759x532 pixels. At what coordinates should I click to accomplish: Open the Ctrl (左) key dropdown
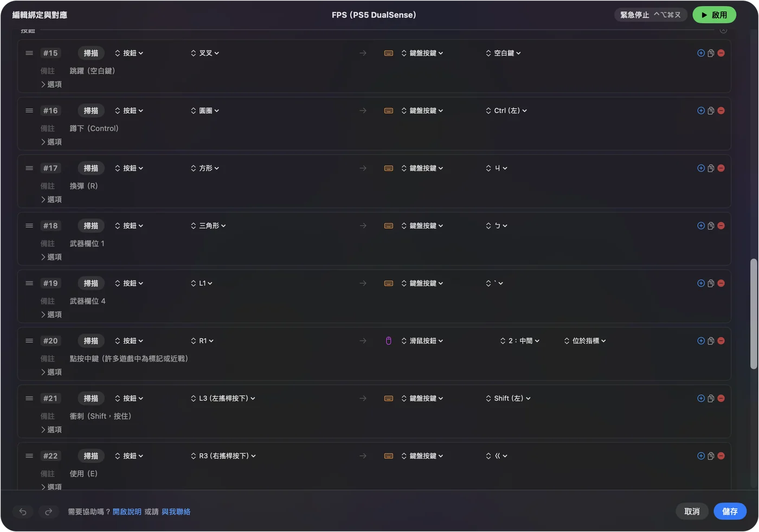(x=506, y=111)
